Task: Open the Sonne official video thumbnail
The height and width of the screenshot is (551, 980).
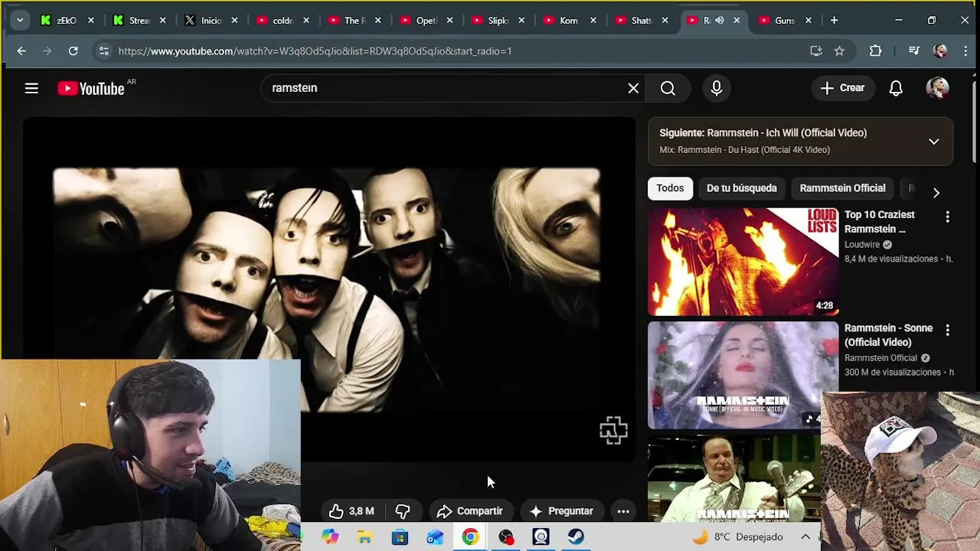Action: [743, 375]
